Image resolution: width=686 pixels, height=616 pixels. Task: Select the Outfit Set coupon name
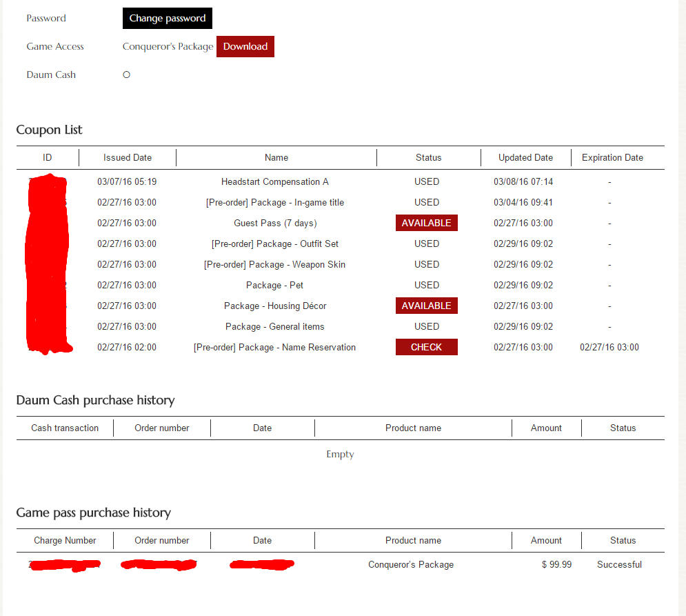[275, 244]
